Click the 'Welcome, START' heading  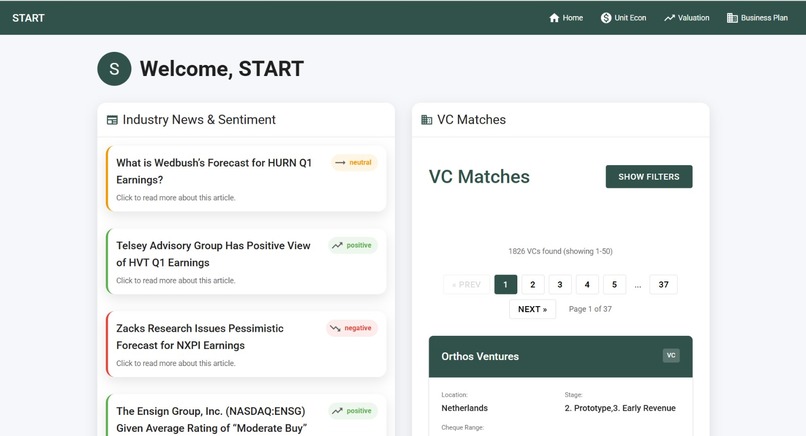click(x=222, y=69)
